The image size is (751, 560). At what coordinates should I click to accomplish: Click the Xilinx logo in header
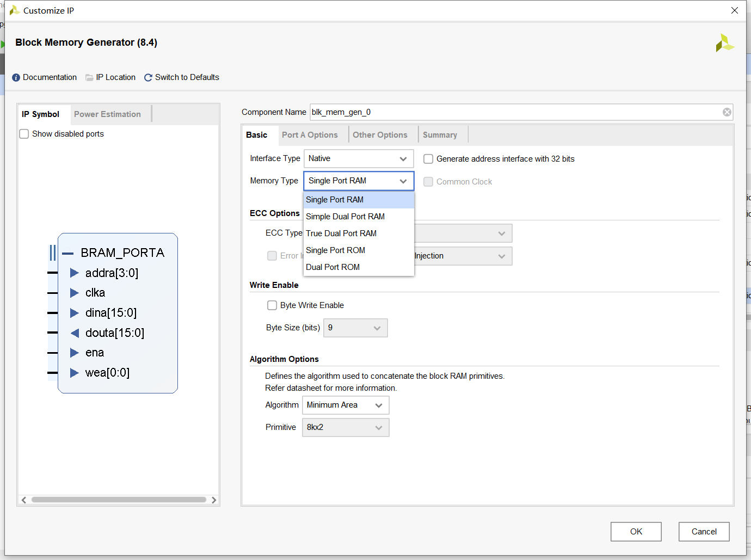point(724,44)
